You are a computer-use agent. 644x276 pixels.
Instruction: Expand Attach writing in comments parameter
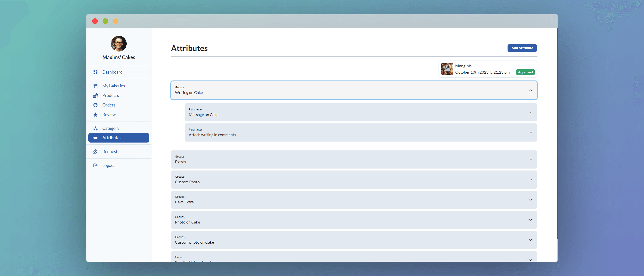pyautogui.click(x=530, y=132)
